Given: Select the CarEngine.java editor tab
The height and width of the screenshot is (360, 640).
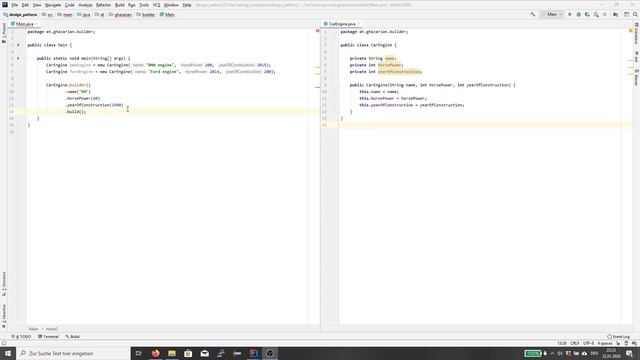Looking at the screenshot, I should pos(342,24).
